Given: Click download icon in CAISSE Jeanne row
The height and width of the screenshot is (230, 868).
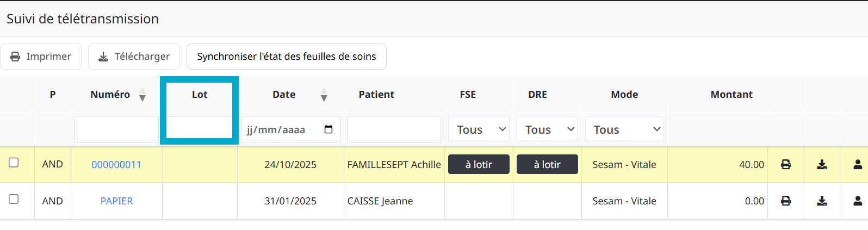Looking at the screenshot, I should click(822, 201).
